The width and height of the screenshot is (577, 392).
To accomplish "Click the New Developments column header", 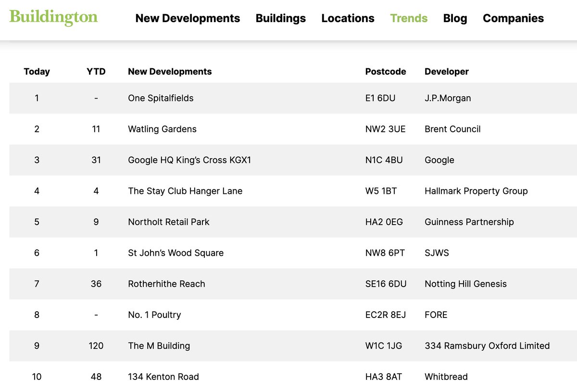I will click(170, 72).
